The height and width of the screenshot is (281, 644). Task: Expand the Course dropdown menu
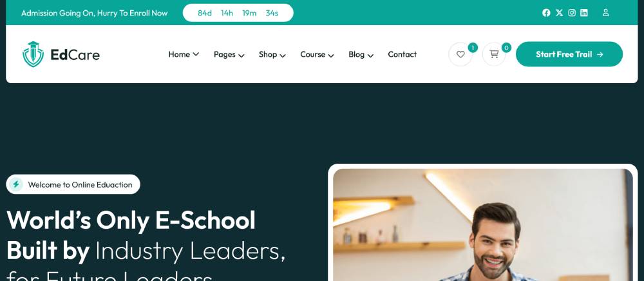pyautogui.click(x=317, y=54)
